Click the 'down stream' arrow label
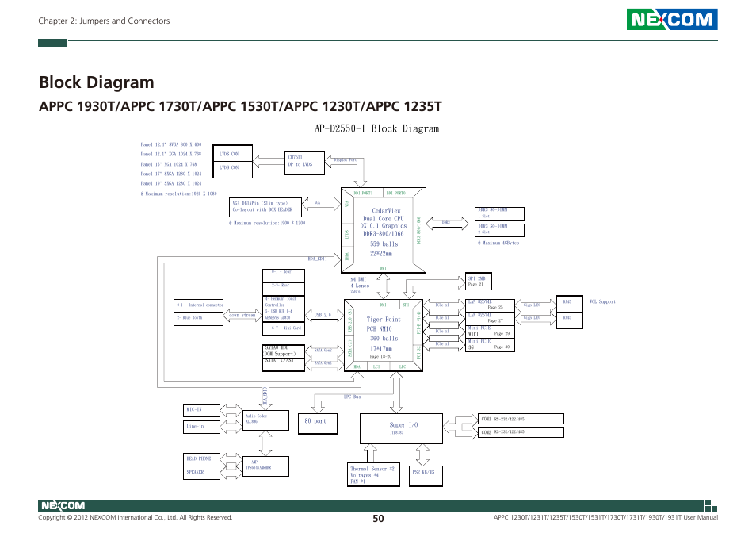The image size is (756, 533). [242, 316]
